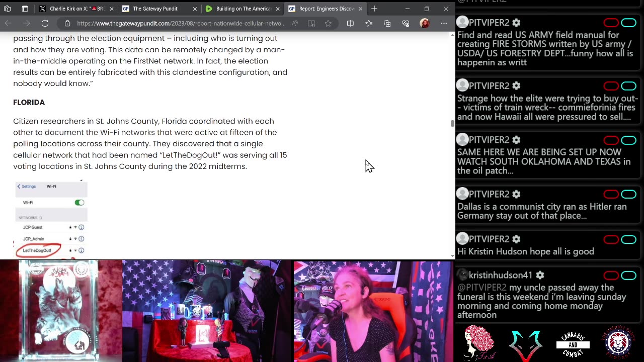Toggle the Wi-Fi switch in article image
644x362 pixels.
pos(79,203)
